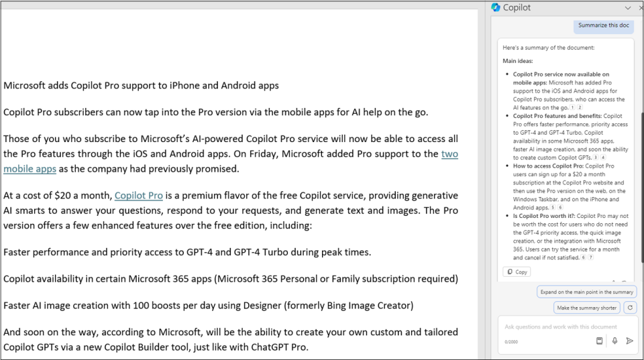Screen dimensions: 644x360
Task: Click the 'How to access Copilot Pro:' bullet heading
Action: click(548, 166)
